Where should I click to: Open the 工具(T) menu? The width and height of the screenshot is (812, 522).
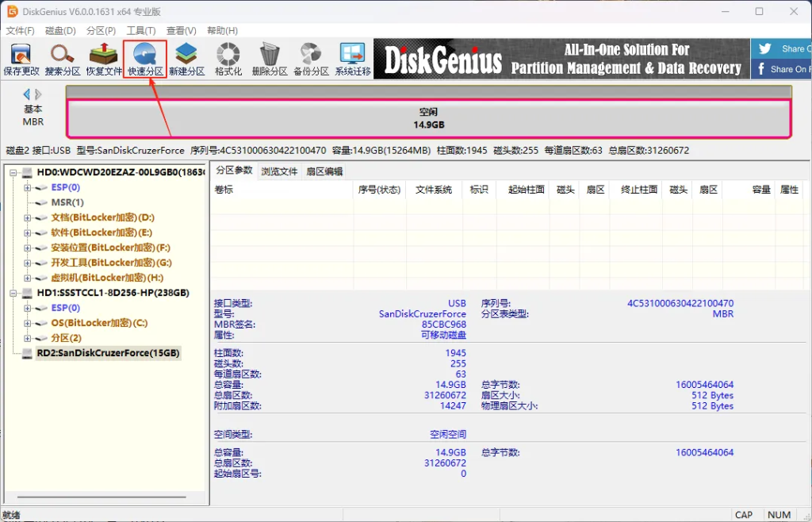click(x=141, y=31)
